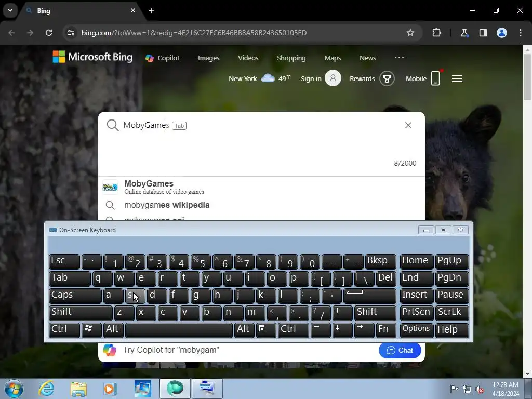Toggle left Alt key on keyboard
Screen dimensions: 532x399
click(114, 330)
